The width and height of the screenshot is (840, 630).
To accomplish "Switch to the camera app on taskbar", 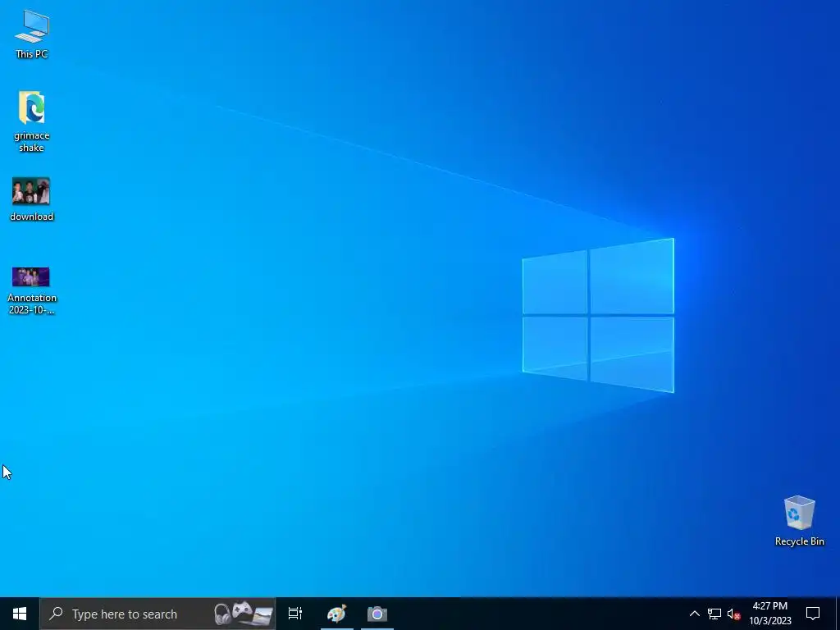I will tap(377, 614).
